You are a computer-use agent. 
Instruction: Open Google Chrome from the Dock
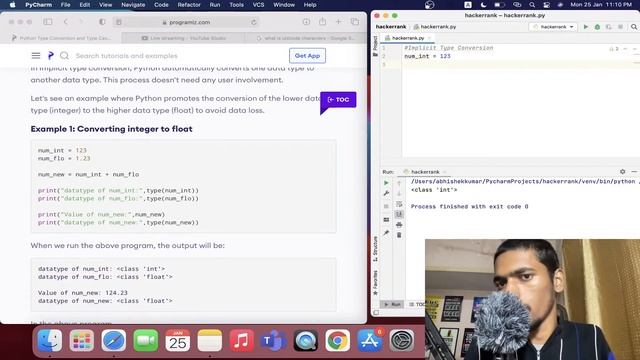tap(338, 340)
